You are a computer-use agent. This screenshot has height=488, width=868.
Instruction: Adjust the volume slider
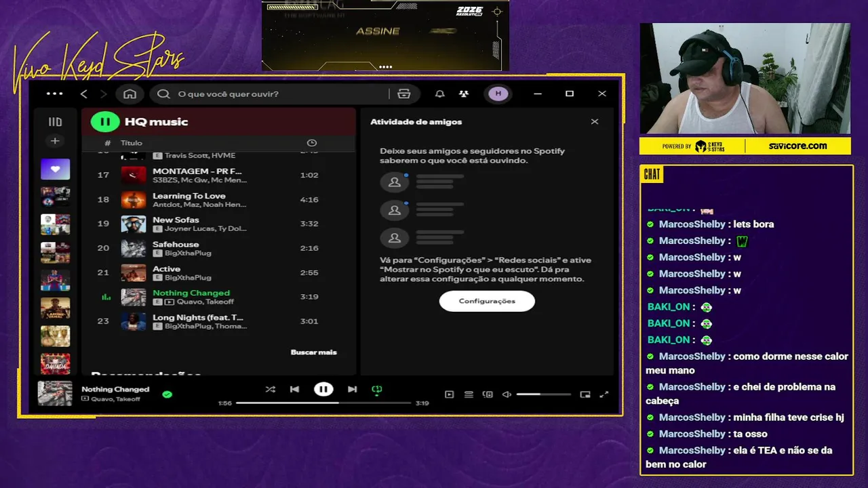pos(544,394)
